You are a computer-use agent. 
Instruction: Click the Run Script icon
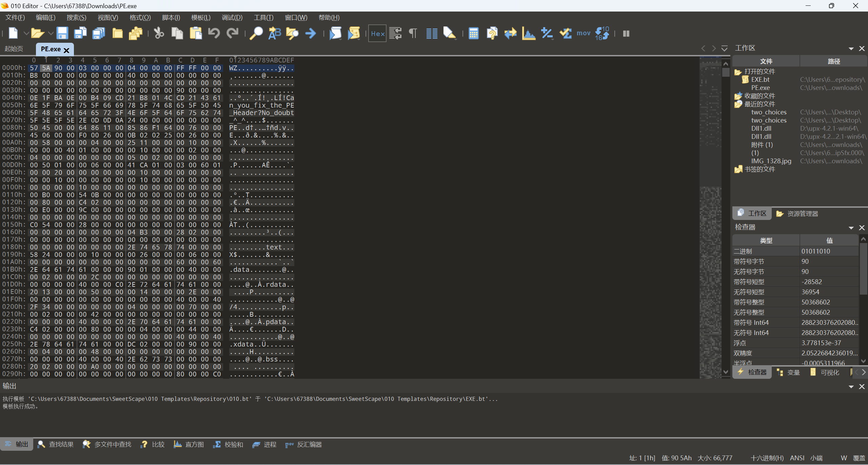tap(335, 33)
